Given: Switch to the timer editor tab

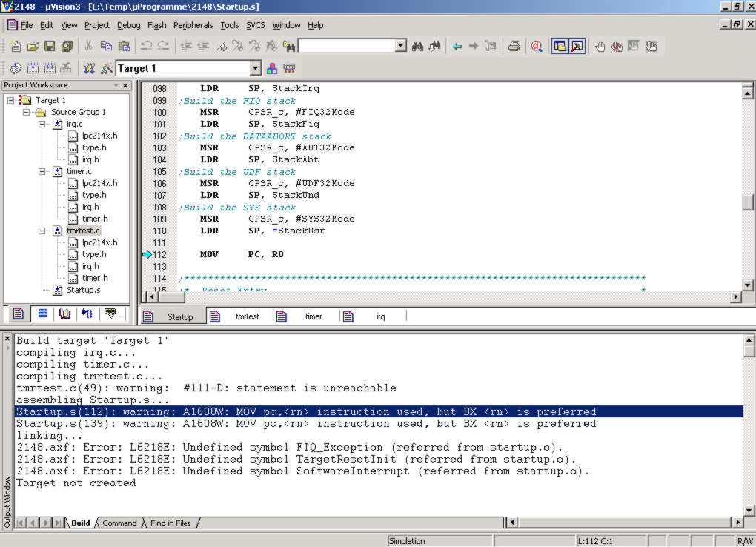Looking at the screenshot, I should click(x=305, y=316).
